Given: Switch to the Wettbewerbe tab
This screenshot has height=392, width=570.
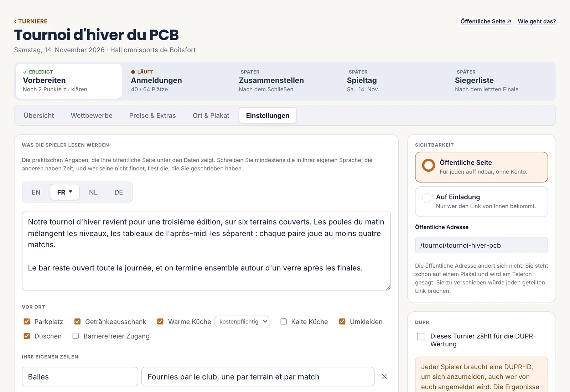Looking at the screenshot, I should [x=92, y=115].
